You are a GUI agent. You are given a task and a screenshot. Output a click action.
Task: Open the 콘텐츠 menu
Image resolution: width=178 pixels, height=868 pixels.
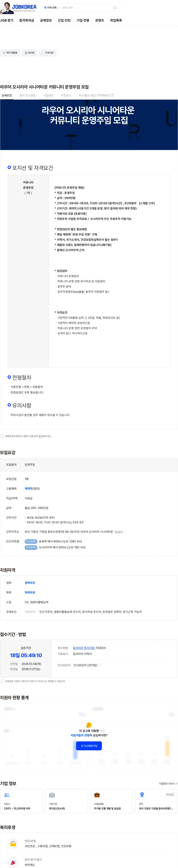coord(100,21)
